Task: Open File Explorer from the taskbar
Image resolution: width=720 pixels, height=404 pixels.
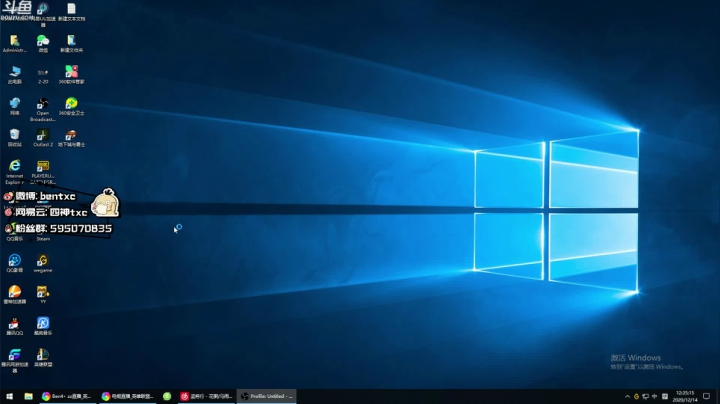Action: tap(28, 396)
